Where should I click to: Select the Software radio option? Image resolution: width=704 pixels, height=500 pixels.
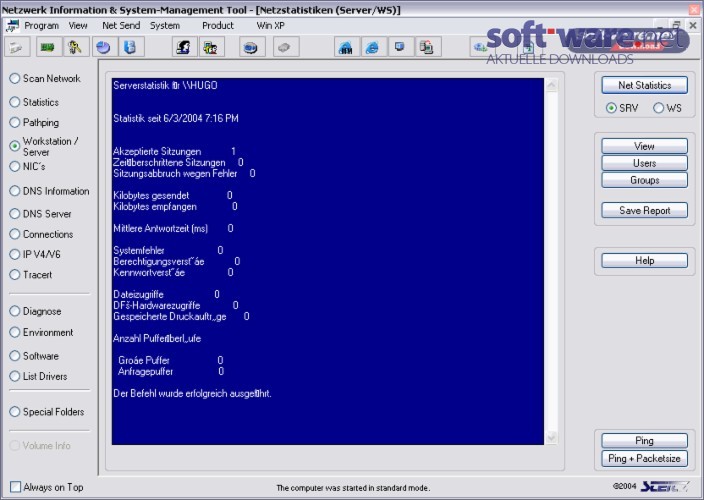[x=15, y=355]
